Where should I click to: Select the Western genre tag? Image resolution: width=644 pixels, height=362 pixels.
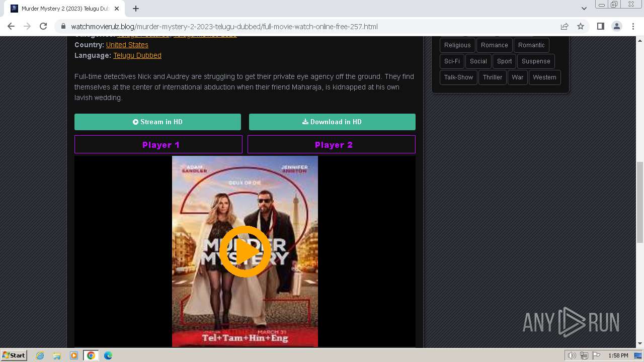[x=544, y=77]
